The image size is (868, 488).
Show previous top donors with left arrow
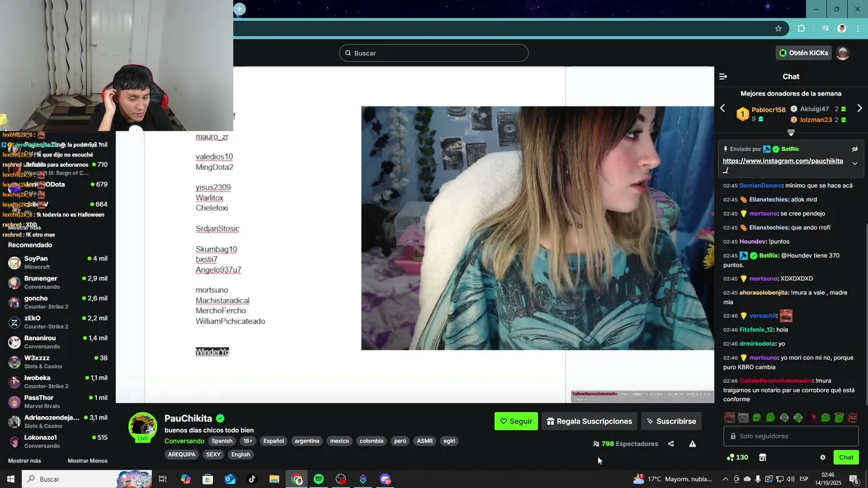pyautogui.click(x=722, y=108)
